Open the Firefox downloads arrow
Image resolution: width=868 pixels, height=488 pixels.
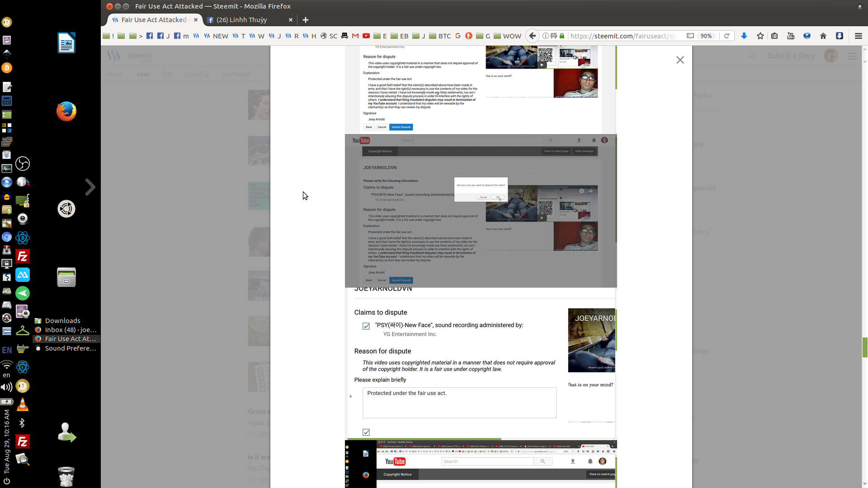(x=744, y=36)
